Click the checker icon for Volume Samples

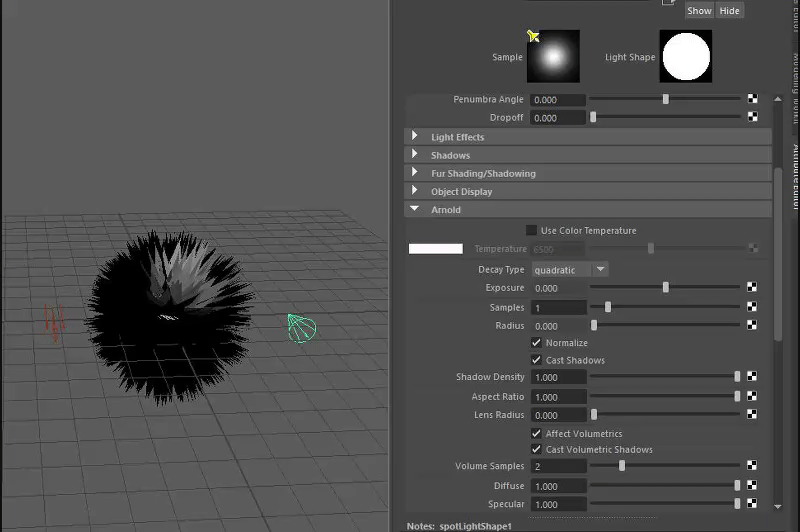click(752, 467)
